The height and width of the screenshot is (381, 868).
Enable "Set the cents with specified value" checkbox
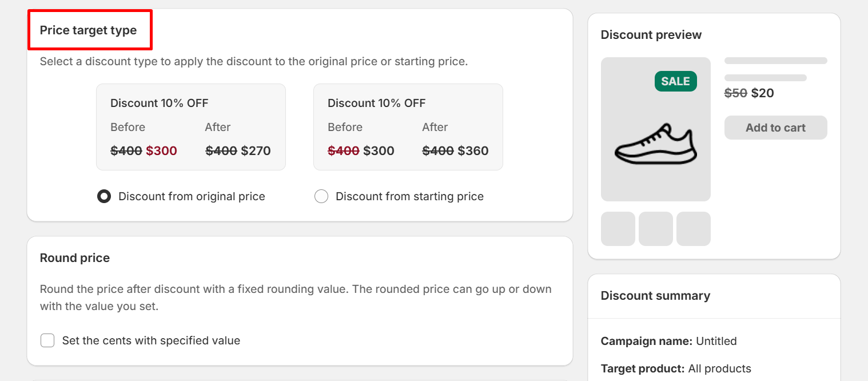pos(47,341)
